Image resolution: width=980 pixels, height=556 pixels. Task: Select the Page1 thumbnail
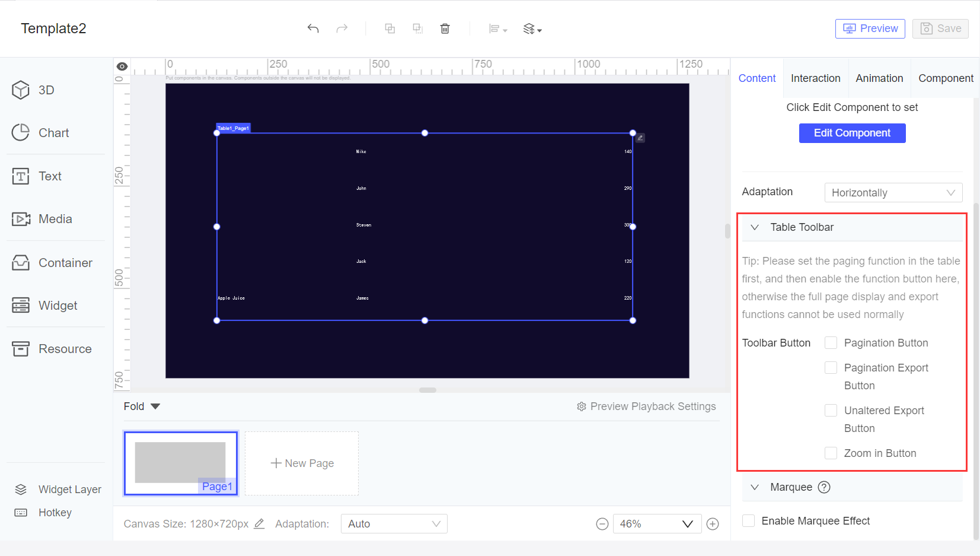[180, 463]
